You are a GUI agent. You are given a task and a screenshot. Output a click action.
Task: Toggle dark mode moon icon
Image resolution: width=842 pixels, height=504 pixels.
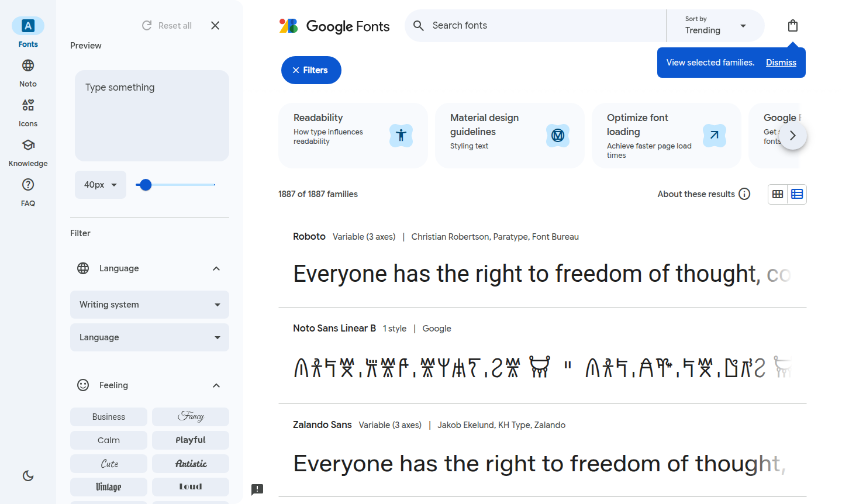[28, 476]
